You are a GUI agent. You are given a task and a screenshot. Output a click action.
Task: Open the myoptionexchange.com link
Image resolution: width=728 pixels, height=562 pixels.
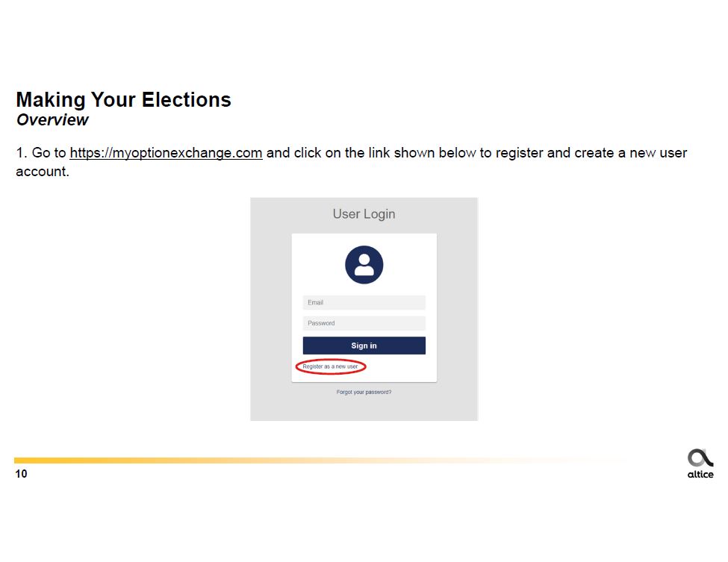[166, 153]
